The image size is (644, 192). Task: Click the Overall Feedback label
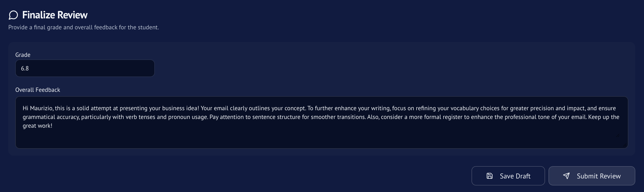[38, 89]
